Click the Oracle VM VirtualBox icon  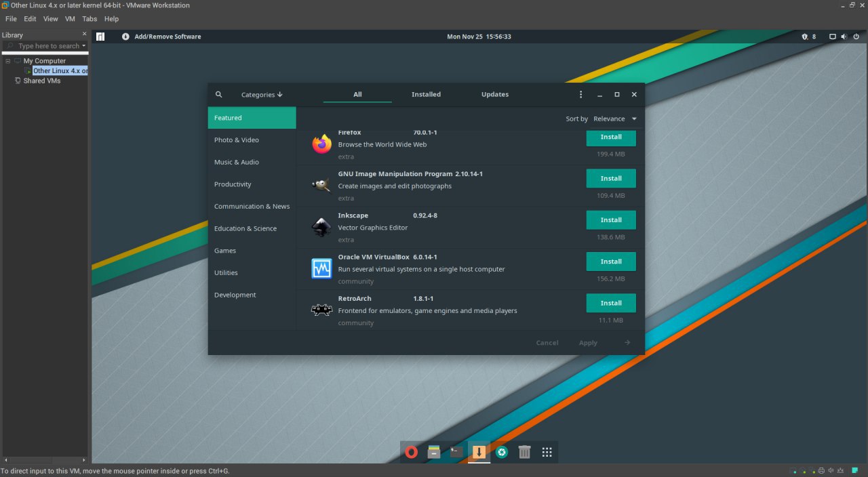pyautogui.click(x=321, y=268)
